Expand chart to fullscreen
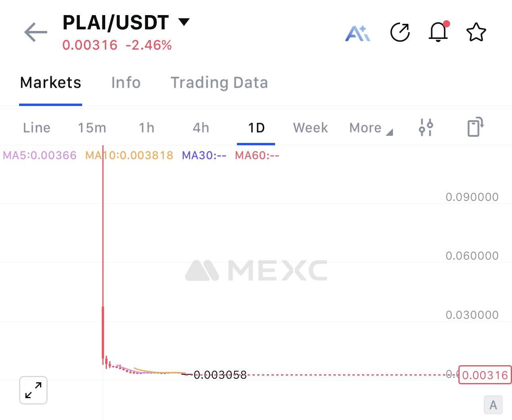 [33, 390]
